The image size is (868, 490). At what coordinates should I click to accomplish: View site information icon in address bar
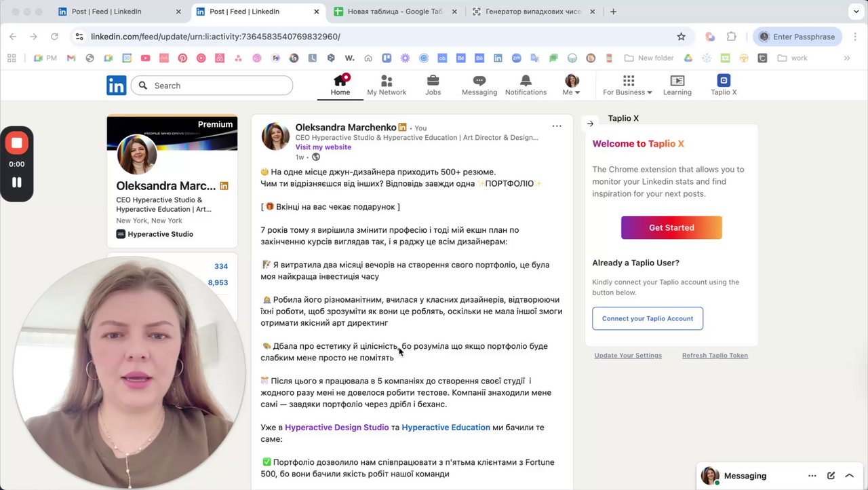click(x=79, y=37)
